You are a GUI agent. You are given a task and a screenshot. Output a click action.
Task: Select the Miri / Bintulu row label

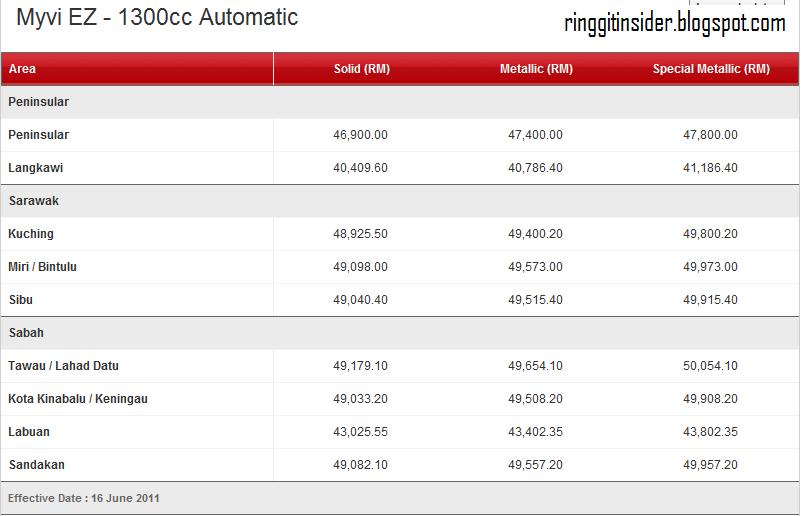pos(42,267)
